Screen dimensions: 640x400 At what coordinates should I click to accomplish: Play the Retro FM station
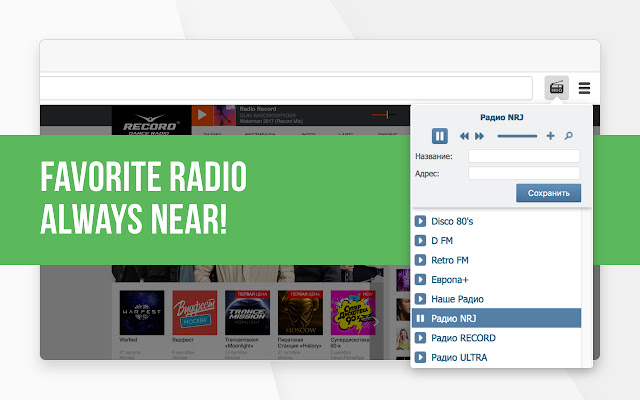click(x=420, y=260)
